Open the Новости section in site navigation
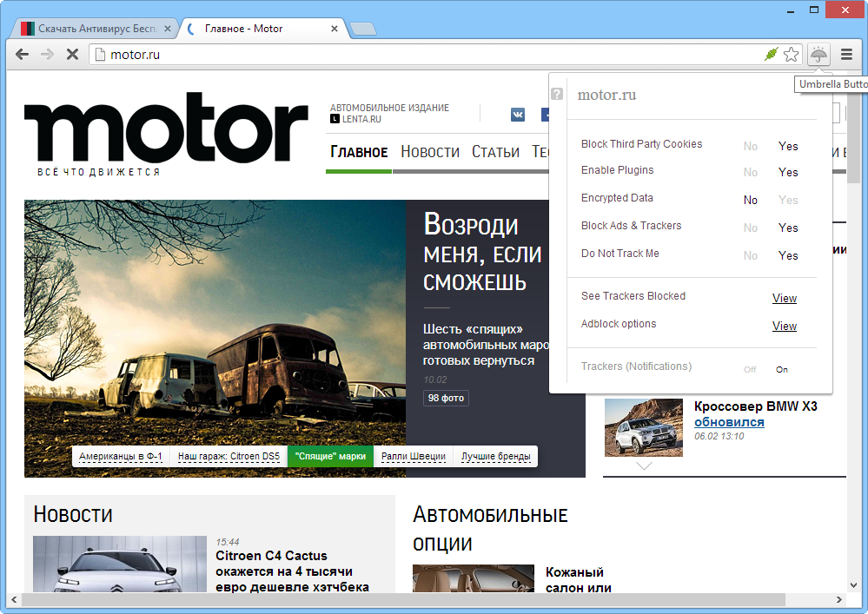This screenshot has height=614, width=868. [x=429, y=151]
